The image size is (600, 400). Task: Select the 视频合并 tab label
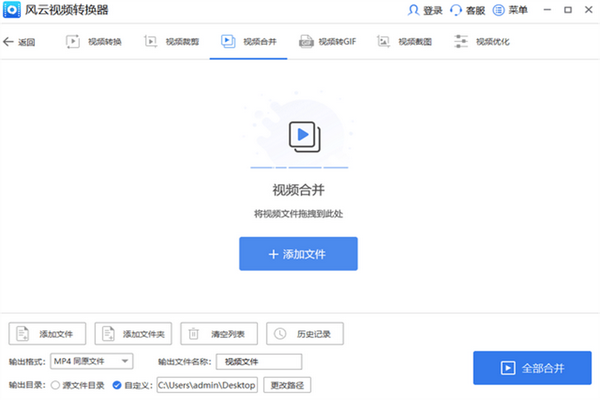[x=260, y=41]
